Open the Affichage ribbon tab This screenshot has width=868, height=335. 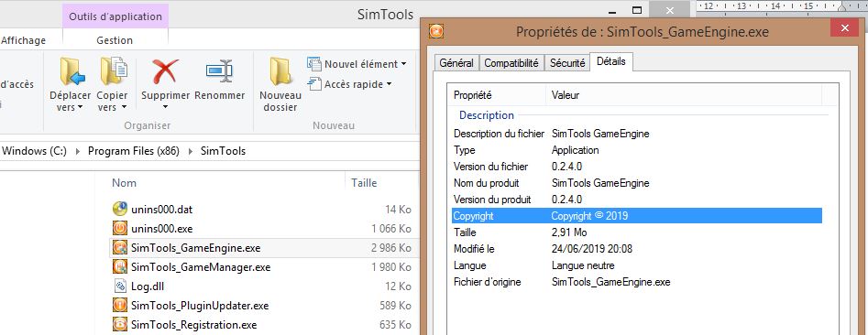pos(23,40)
